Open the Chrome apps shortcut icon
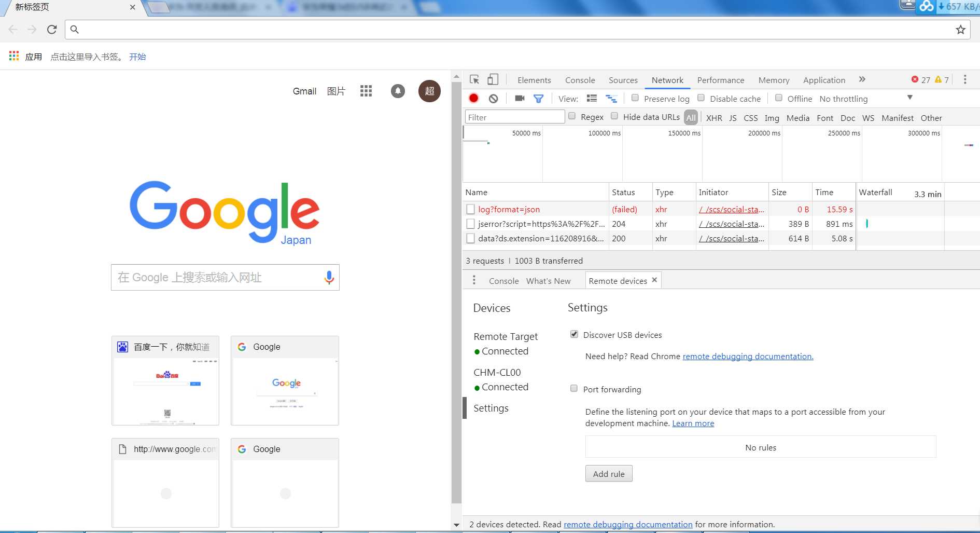The height and width of the screenshot is (533, 980). pos(14,56)
